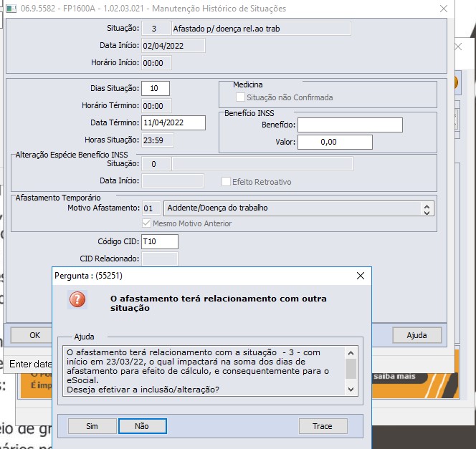This screenshot has height=449, width=476.
Task: Click the Valor field showing 0,00
Action: [335, 142]
